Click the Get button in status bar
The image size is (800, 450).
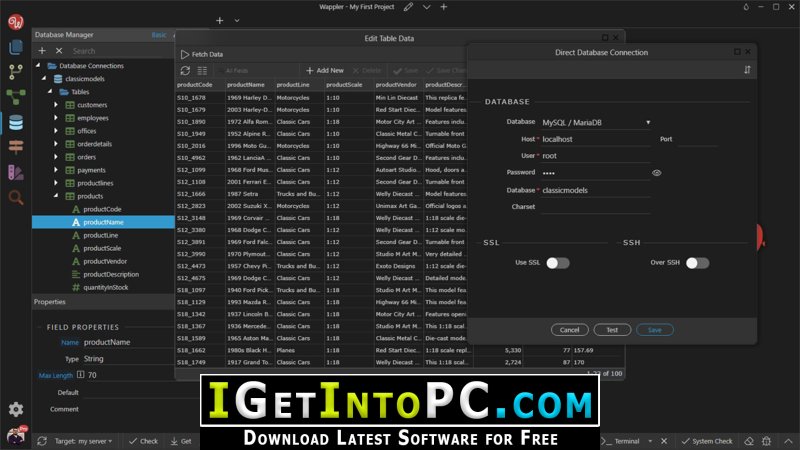(x=181, y=441)
